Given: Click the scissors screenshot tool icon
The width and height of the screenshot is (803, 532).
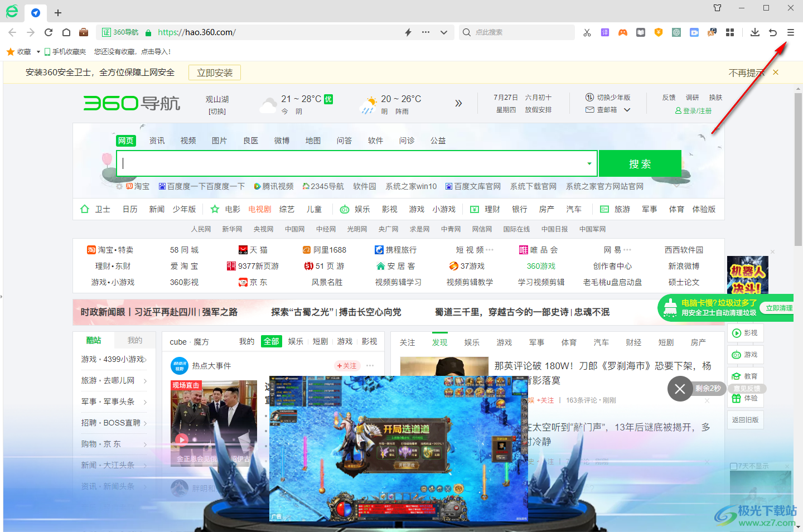Looking at the screenshot, I should click(587, 32).
